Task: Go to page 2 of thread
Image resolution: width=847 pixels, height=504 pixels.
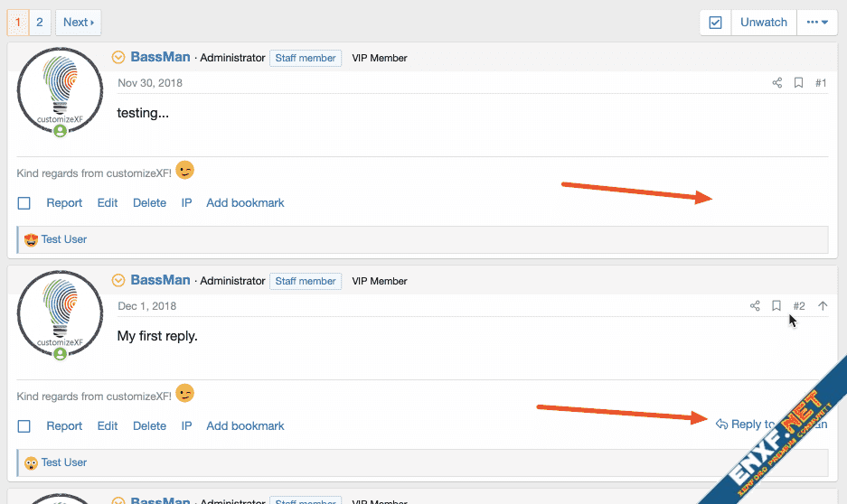Action: [x=40, y=23]
